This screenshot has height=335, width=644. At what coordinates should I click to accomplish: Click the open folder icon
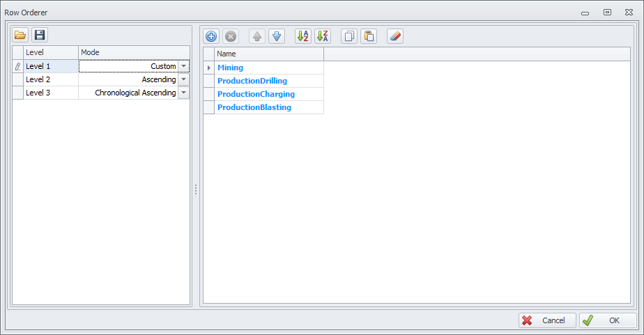[20, 36]
